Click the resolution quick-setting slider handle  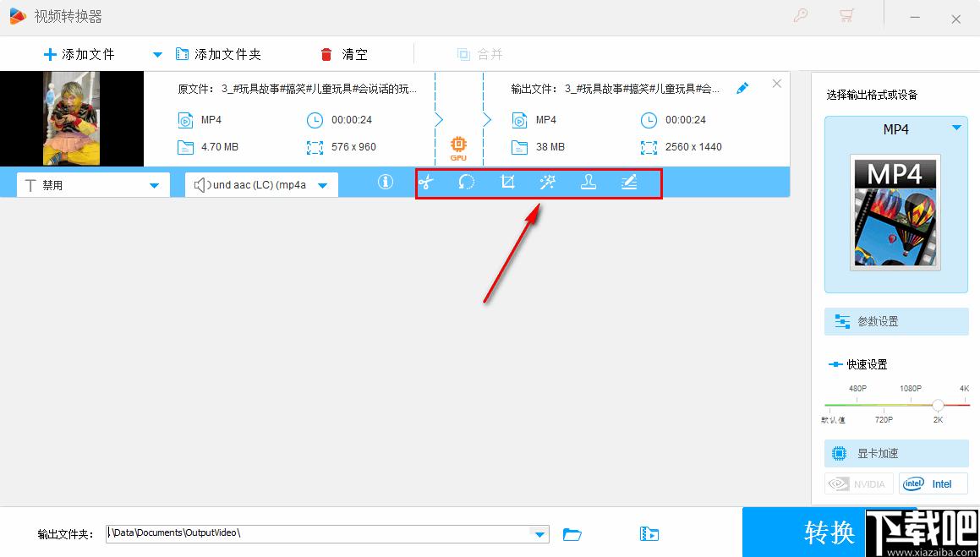pos(938,405)
